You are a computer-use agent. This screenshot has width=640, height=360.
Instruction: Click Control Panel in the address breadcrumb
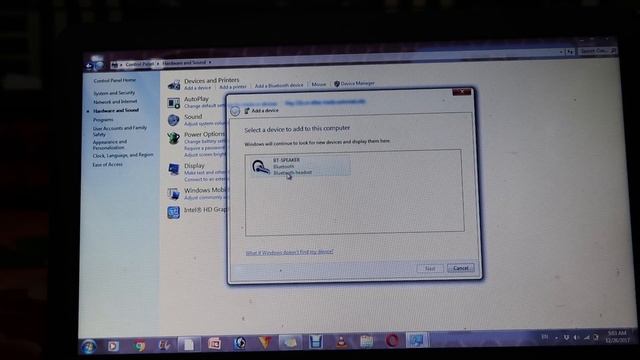click(x=140, y=64)
